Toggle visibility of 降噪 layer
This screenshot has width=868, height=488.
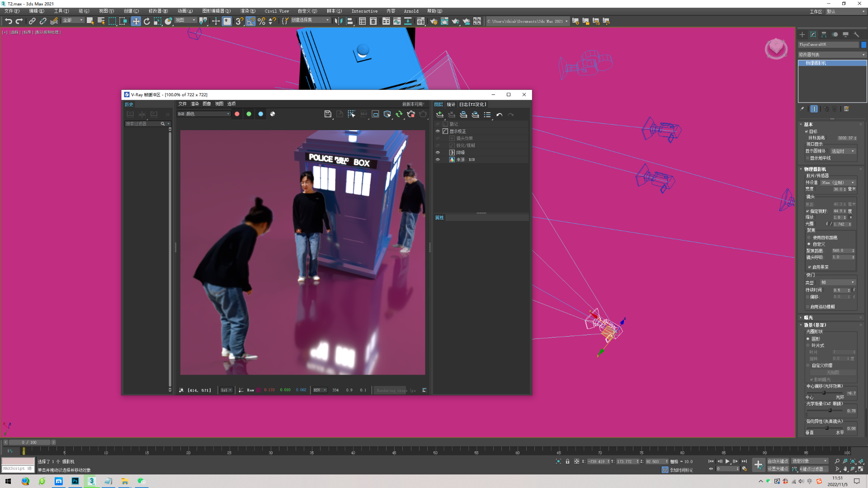point(438,153)
